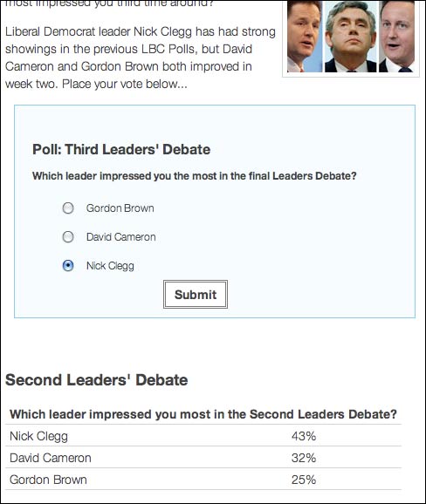Image resolution: width=426 pixels, height=504 pixels.
Task: Submit the poll vote
Action: pos(196,295)
